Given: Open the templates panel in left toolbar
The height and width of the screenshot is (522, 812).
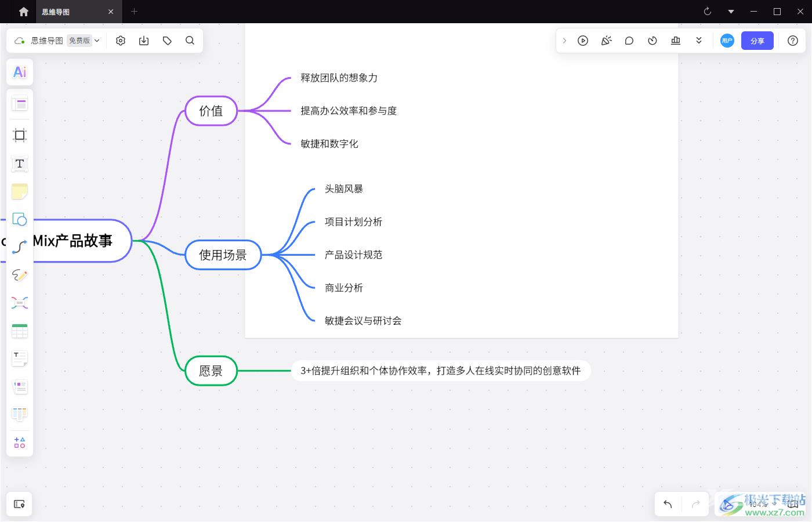Looking at the screenshot, I should tap(20, 104).
